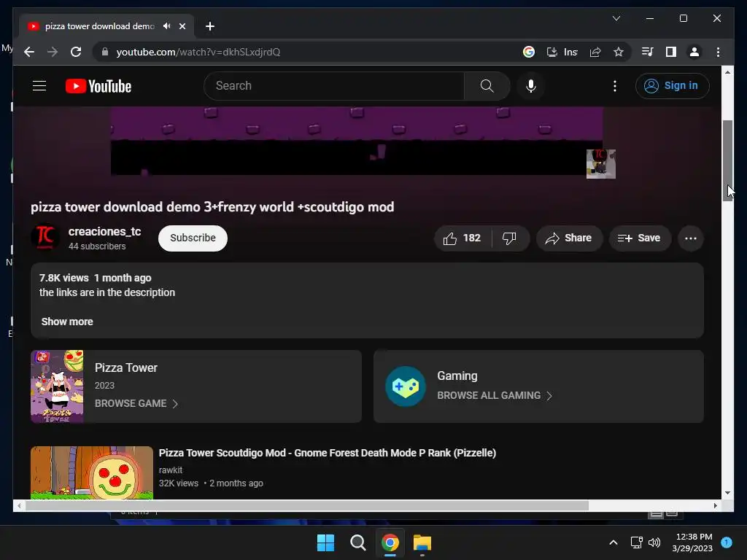Click the vertical page scrollbar thumb
747x560 pixels.
(x=727, y=161)
